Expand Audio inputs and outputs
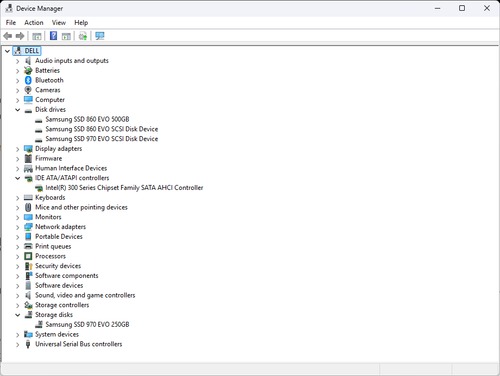Viewport: 500px width, 376px height. tap(18, 61)
